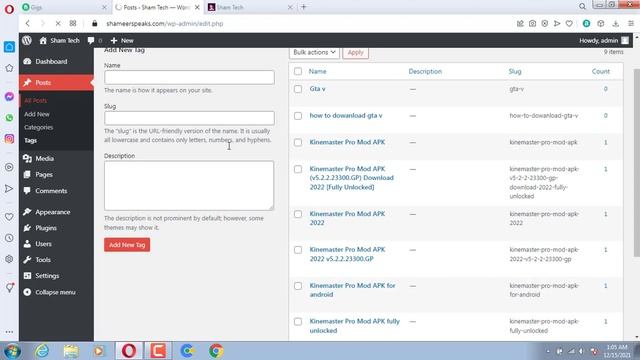Open Kinemaster Pro Mod APK fully unlocked tag
The width and height of the screenshot is (640, 360).
point(354,326)
